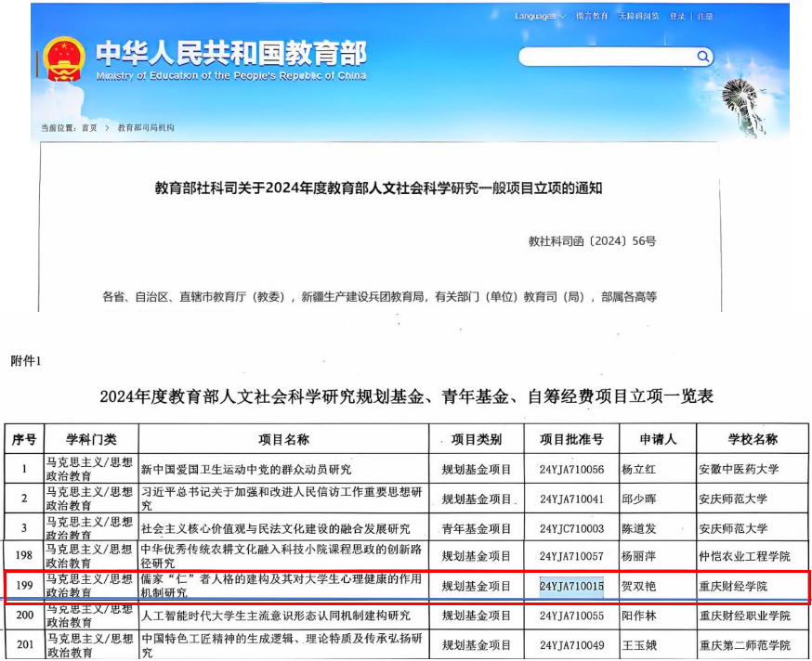The height and width of the screenshot is (661, 812).
Task: Click the notice title heading
Action: (x=378, y=188)
